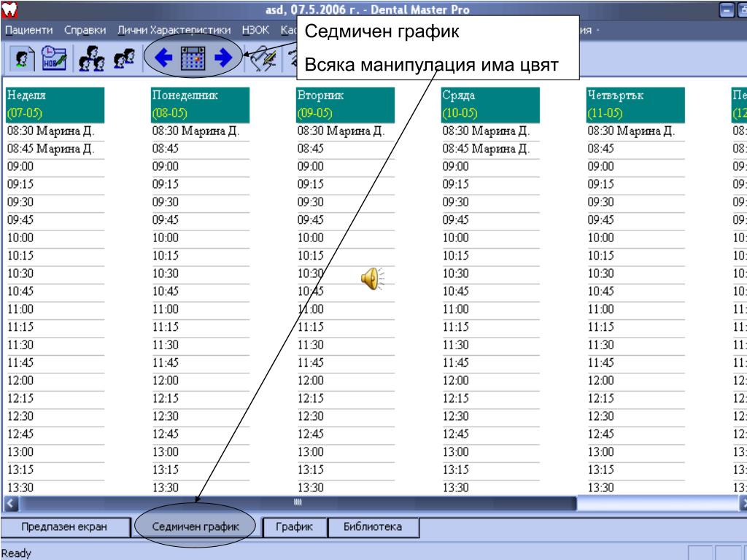Click the 11:00 slot on Сряда
The width and height of the screenshot is (747, 560).
pos(490,309)
